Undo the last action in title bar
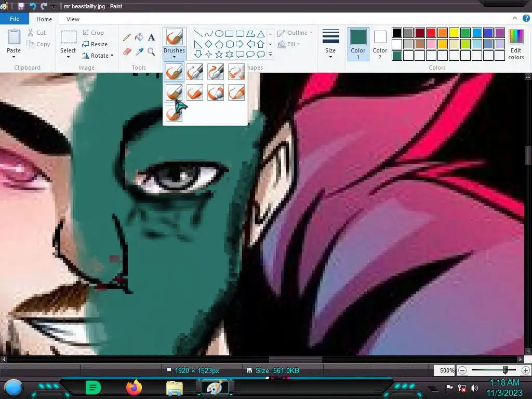The width and height of the screenshot is (532, 399). pos(33,6)
